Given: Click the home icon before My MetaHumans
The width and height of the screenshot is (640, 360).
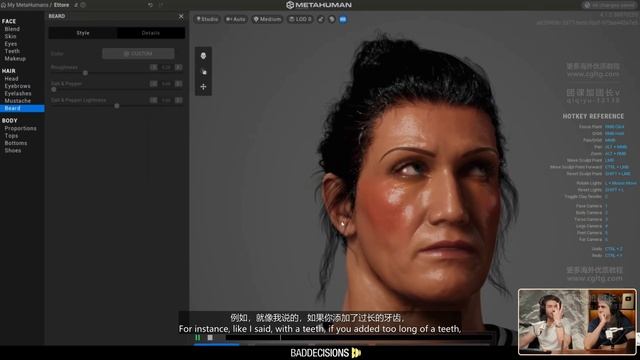Looking at the screenshot, I should pyautogui.click(x=3, y=5).
